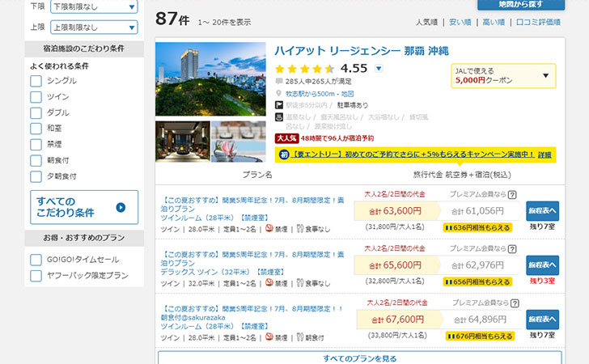Click the 残り3室 availability text
Image resolution: width=589 pixels, height=364 pixels.
pyautogui.click(x=542, y=281)
